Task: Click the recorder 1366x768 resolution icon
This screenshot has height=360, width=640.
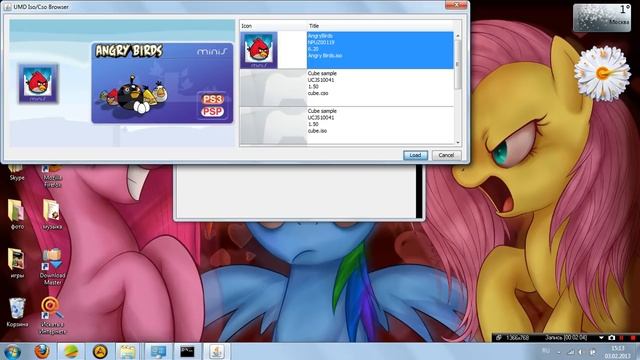Action: tap(499, 338)
